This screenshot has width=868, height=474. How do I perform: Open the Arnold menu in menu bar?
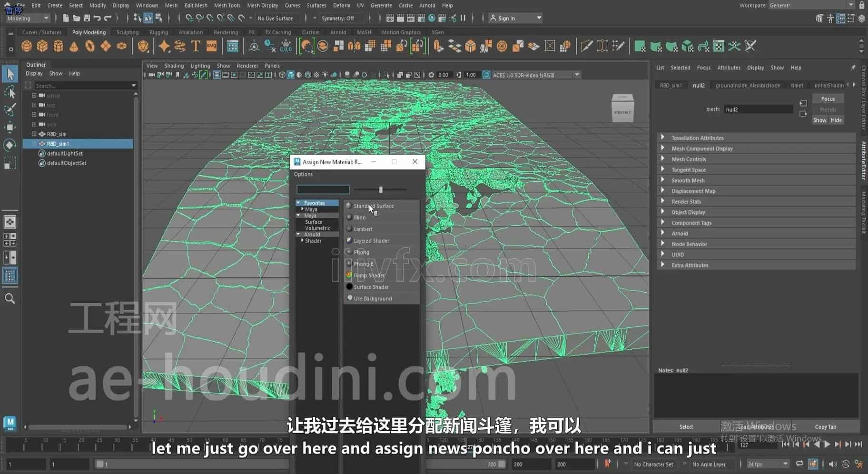[427, 5]
